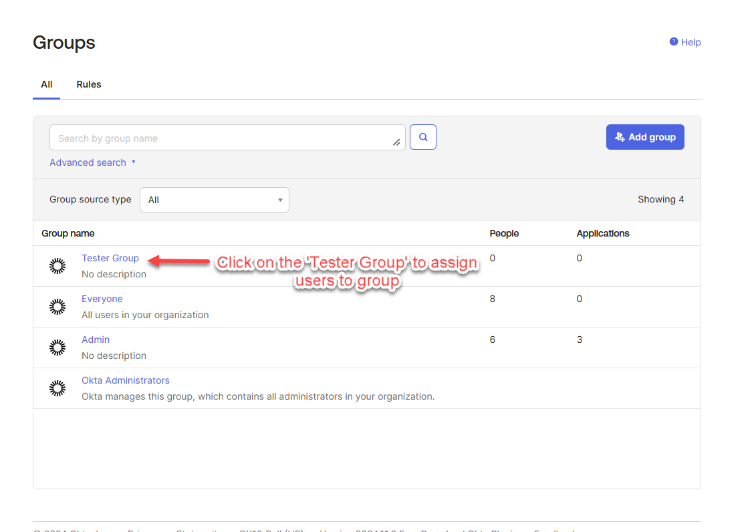
Task: Switch to the Rules tab
Action: tap(89, 84)
